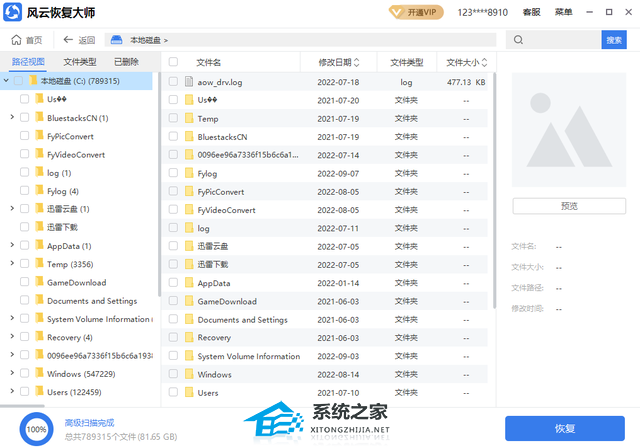This screenshot has width=640, height=448.
Task: Click the FyVideoConvert folder icon in the file list
Action: [189, 210]
